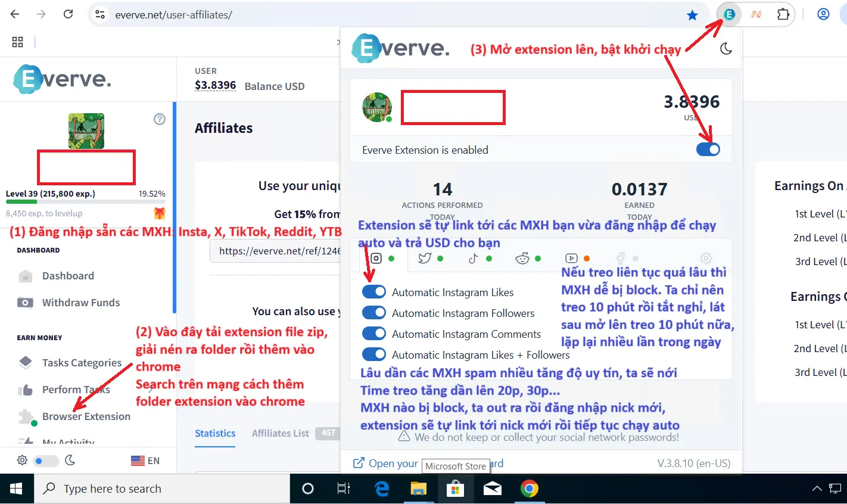Toggle dark mode moon icon in extension popup
Image resolution: width=847 pixels, height=504 pixels.
point(725,49)
